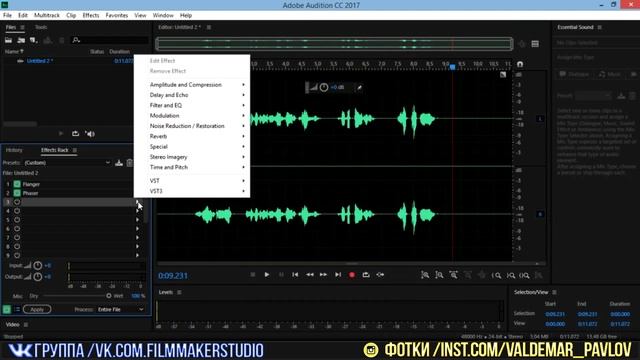
Task: Delete effects rack preset trash icon
Action: (x=129, y=163)
